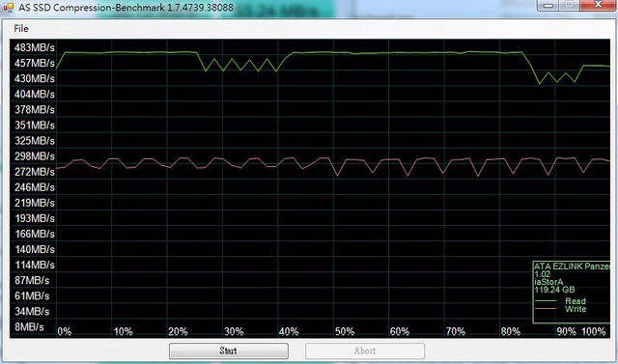Click the 8MB/s y-axis label
This screenshot has width=618, height=364.
click(29, 327)
